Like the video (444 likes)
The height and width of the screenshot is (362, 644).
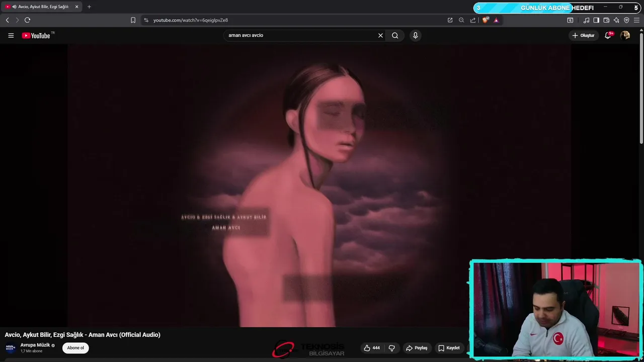click(x=372, y=348)
